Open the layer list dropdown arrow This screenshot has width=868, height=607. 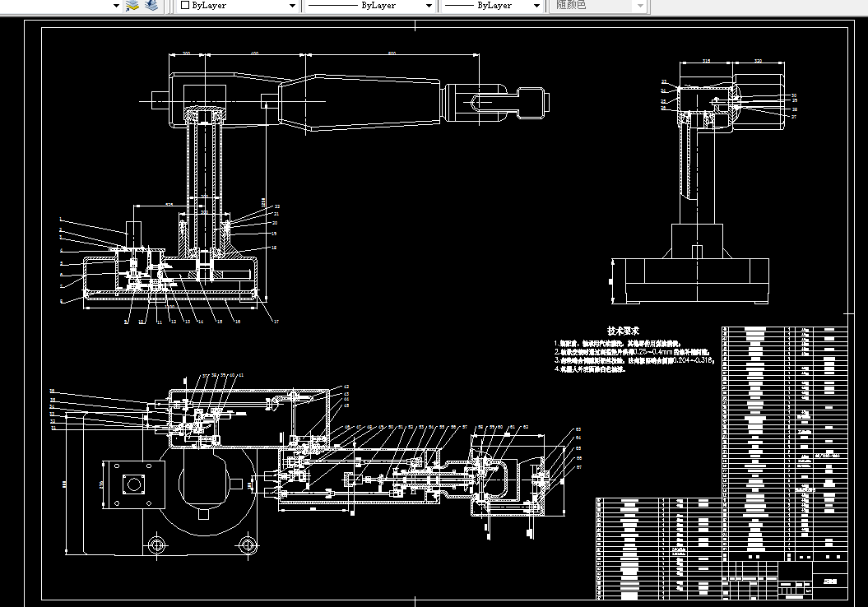116,6
